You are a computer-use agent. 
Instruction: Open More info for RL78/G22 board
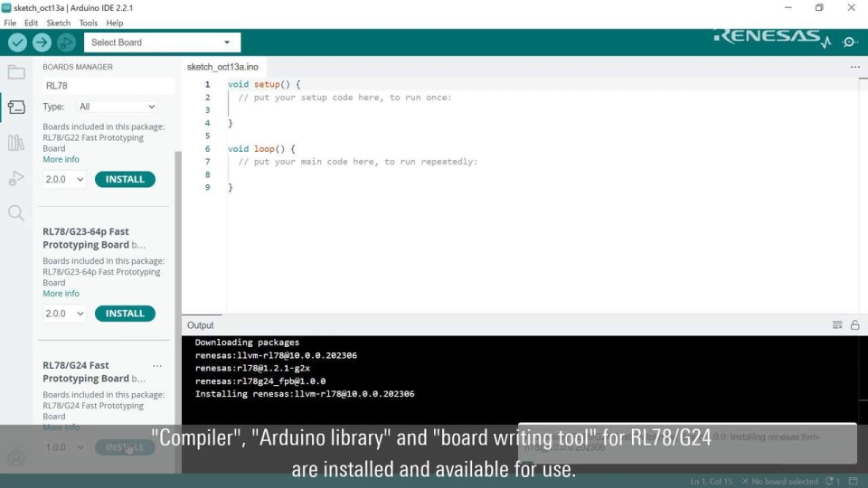(61, 159)
